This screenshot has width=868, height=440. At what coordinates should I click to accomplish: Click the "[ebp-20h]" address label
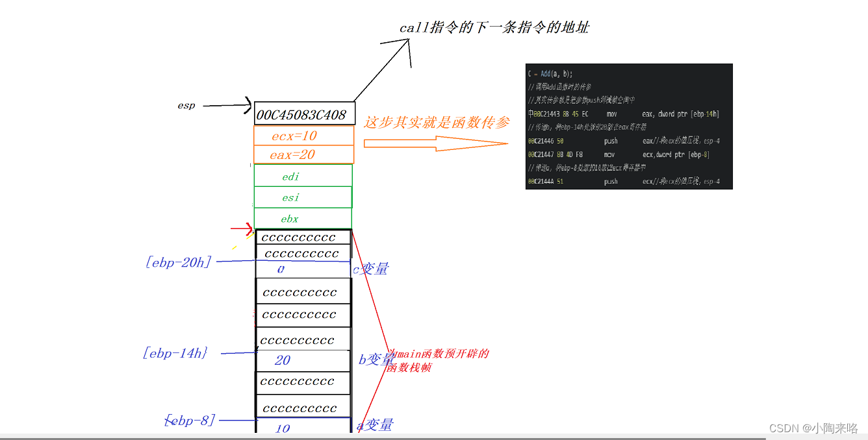tap(179, 262)
